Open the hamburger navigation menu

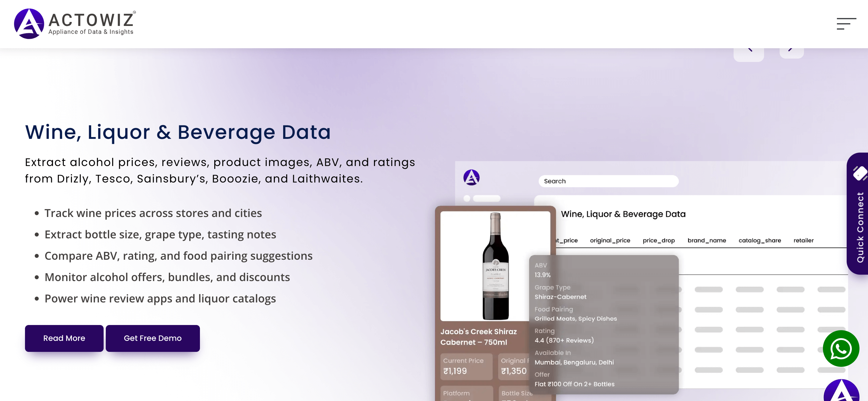pyautogui.click(x=846, y=23)
